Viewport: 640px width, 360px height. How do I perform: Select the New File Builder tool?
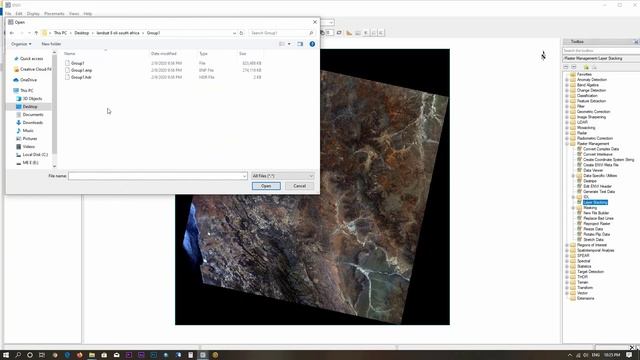tap(596, 213)
